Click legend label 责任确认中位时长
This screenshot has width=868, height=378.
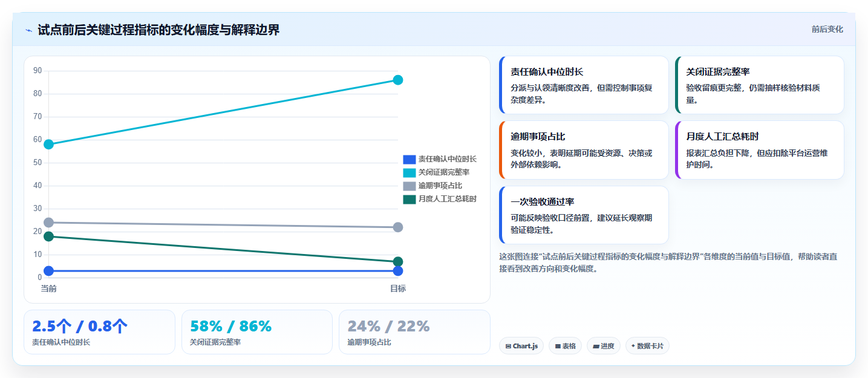click(447, 159)
